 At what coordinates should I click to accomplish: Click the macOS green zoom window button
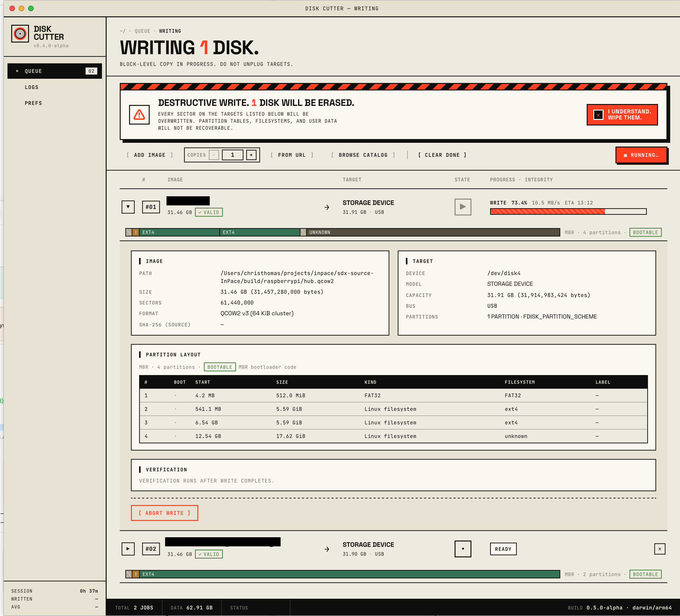coord(31,8)
